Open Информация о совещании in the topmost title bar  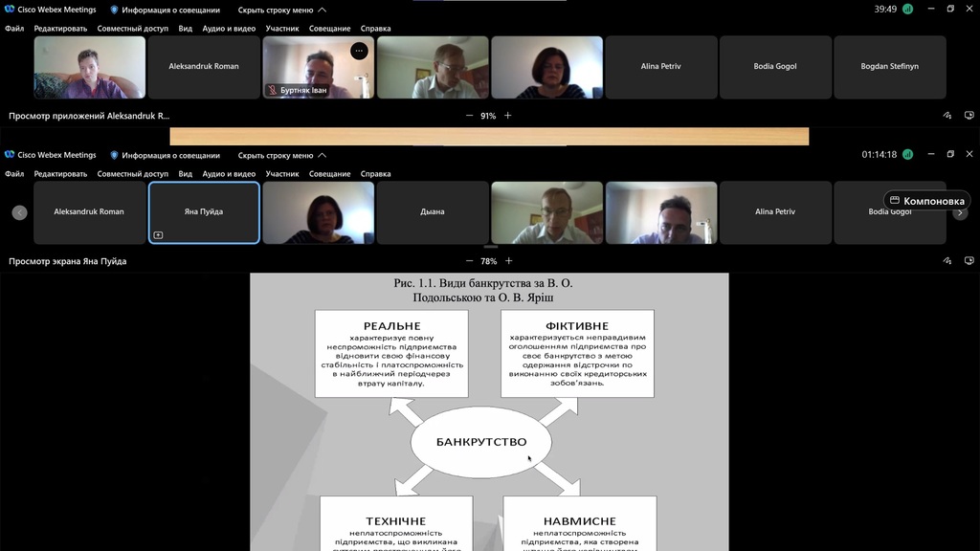(x=165, y=10)
